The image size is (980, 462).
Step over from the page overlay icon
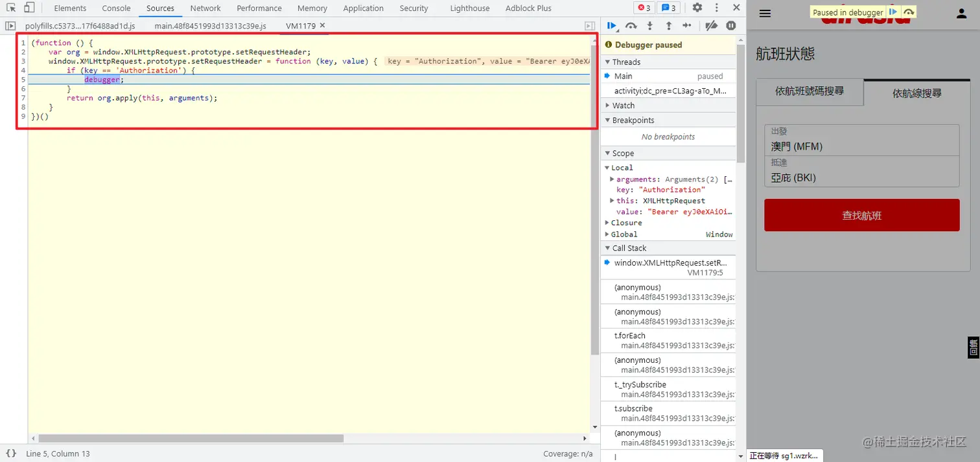pyautogui.click(x=908, y=12)
